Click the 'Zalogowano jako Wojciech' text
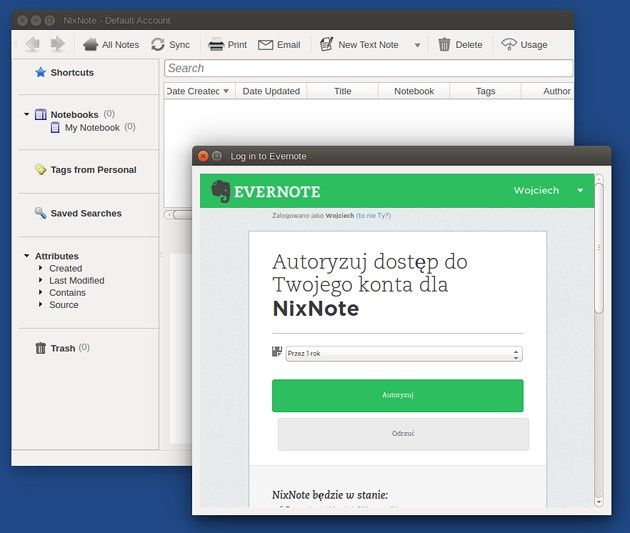This screenshot has width=630, height=533. [313, 216]
